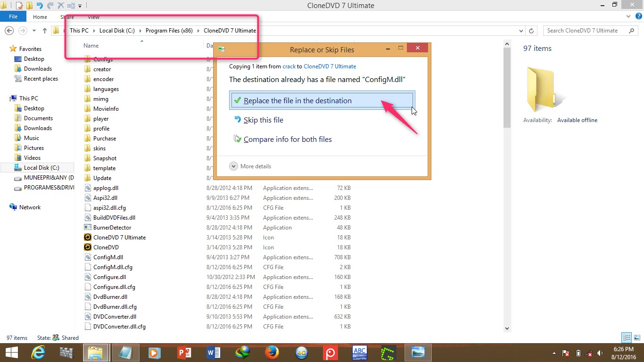Click the crack source folder link
Image resolution: width=644 pixels, height=362 pixels.
pos(289,66)
